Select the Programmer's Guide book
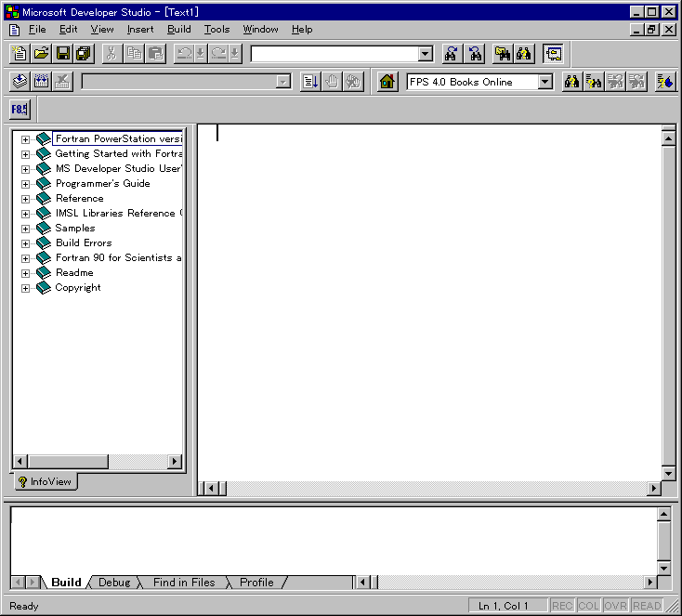This screenshot has width=682, height=616. point(102,184)
